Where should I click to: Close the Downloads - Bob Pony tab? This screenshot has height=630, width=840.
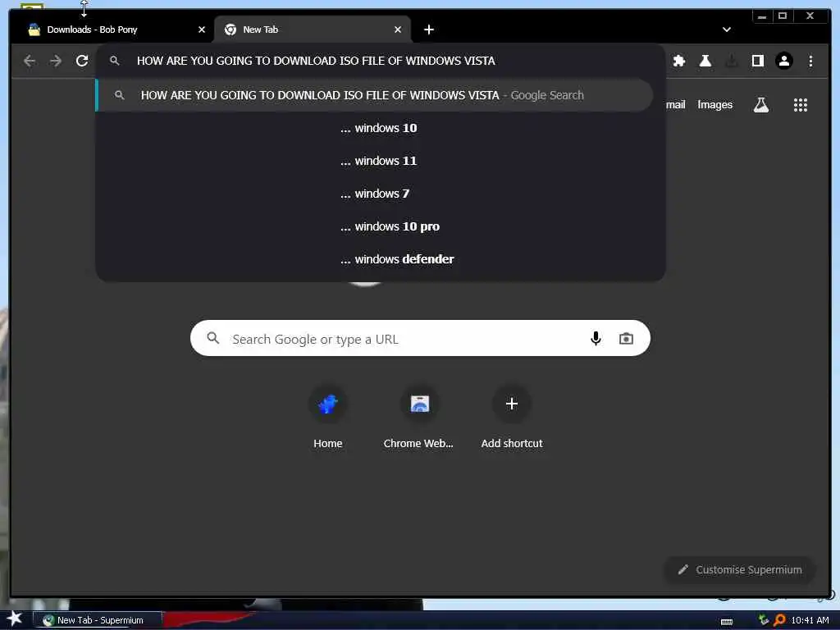click(x=202, y=30)
